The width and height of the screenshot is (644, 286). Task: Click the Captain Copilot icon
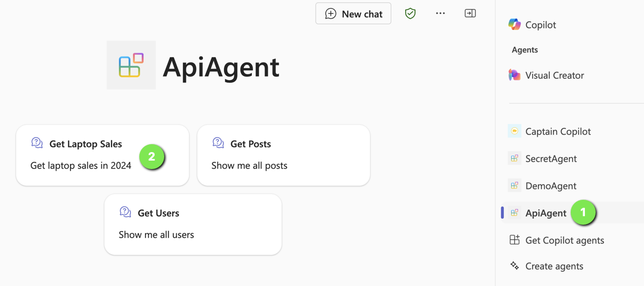(x=514, y=131)
